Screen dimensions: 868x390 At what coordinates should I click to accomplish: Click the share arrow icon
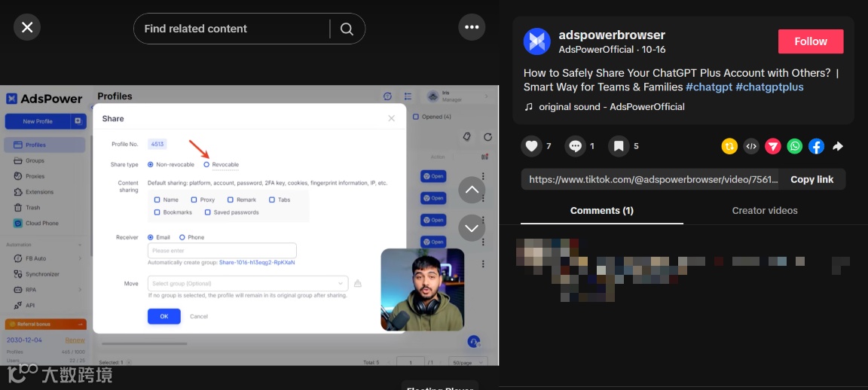pos(838,146)
